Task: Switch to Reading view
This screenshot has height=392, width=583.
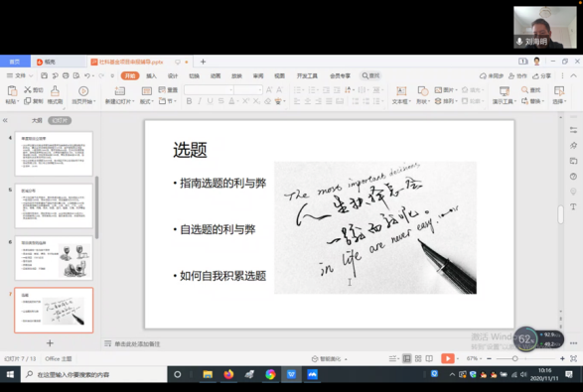Action: (429, 358)
